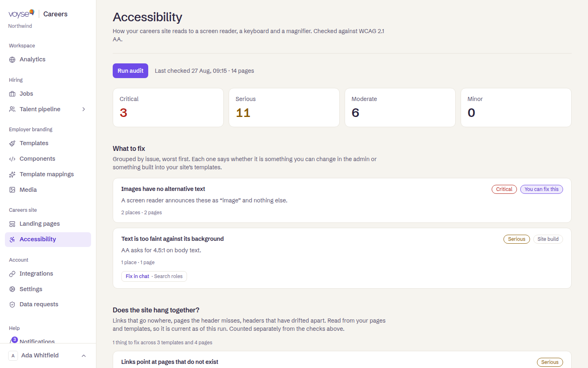Open the Ada Whitfield account menu chevron
Image resolution: width=588 pixels, height=368 pixels.
(84, 356)
